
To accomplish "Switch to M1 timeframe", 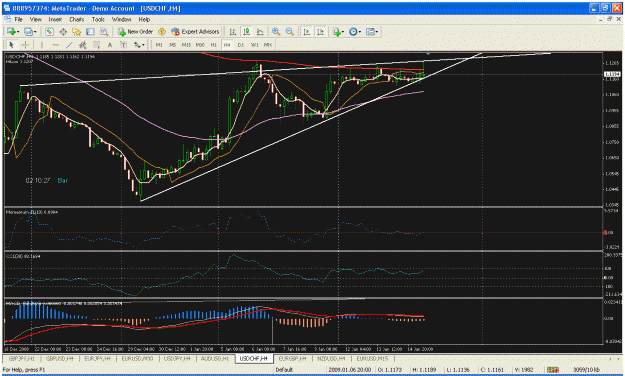I will click(159, 45).
